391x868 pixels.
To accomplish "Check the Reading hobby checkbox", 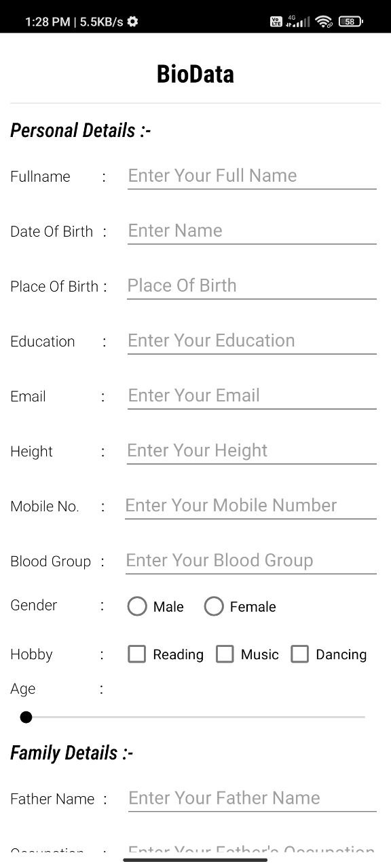I will point(136,654).
